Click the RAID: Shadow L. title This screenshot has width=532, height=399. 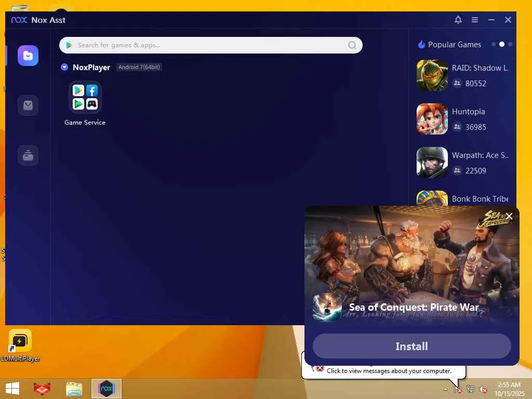[480, 68]
